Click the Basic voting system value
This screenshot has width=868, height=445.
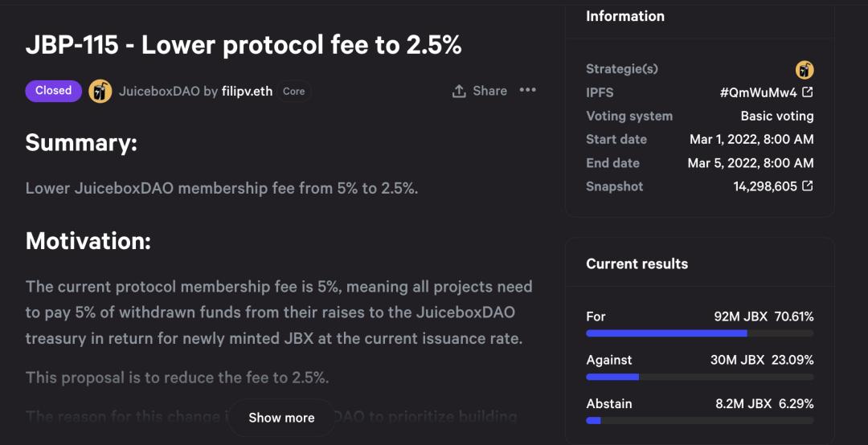click(776, 116)
